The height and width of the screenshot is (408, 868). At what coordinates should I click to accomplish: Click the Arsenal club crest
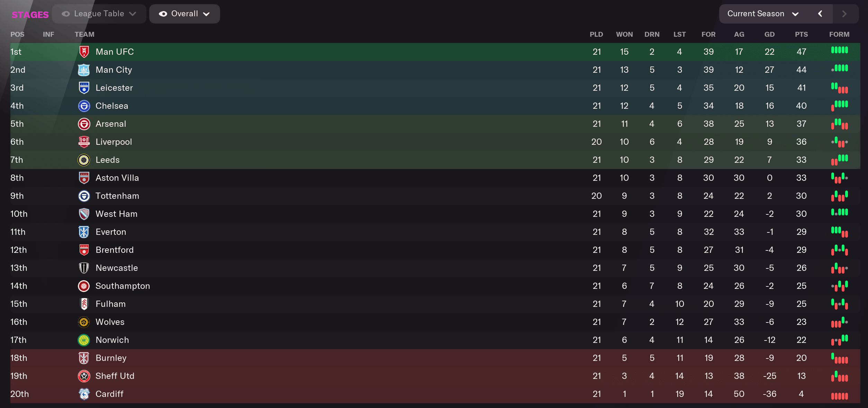[84, 124]
